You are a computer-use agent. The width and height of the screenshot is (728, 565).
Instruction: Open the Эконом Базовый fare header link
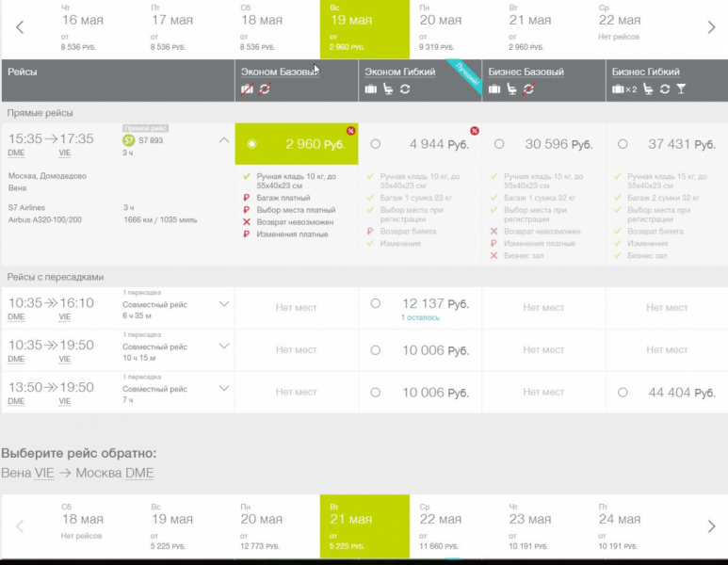click(280, 72)
